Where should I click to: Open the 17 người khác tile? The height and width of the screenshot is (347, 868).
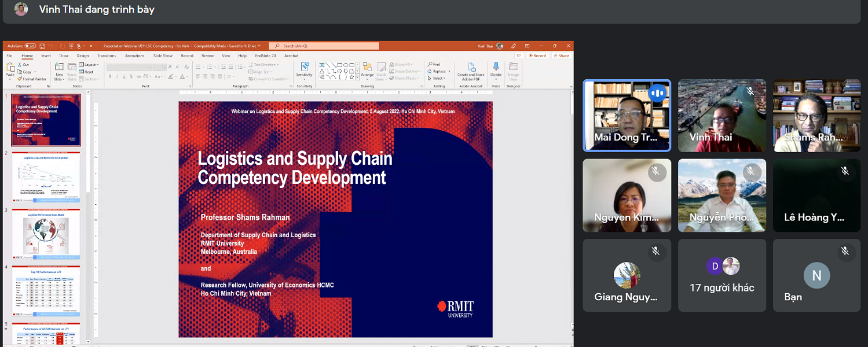click(722, 275)
